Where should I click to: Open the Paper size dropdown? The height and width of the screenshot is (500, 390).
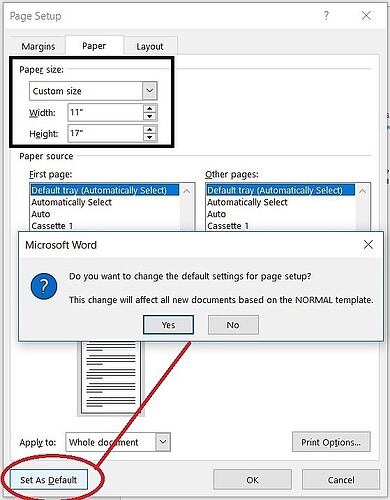150,91
